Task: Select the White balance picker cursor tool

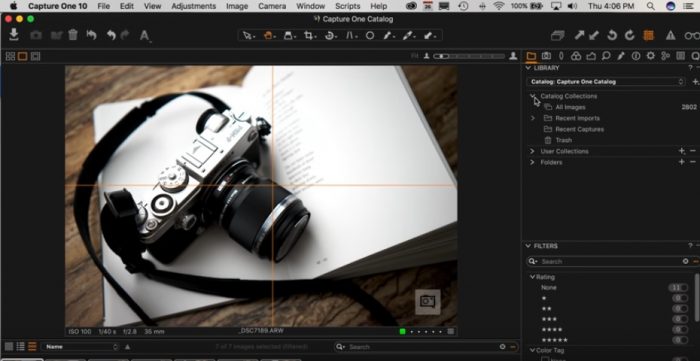Action: click(x=388, y=35)
